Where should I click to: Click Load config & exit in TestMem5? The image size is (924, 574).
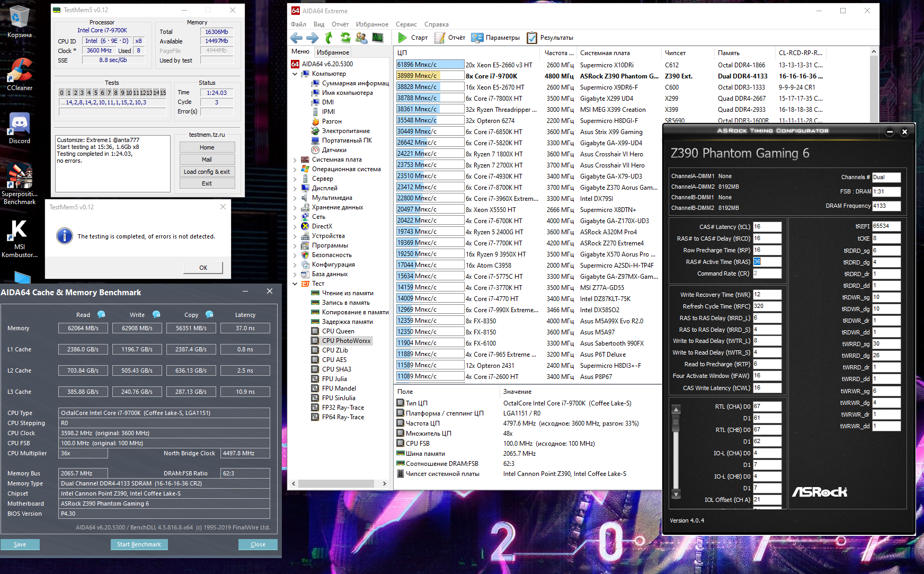[x=207, y=172]
